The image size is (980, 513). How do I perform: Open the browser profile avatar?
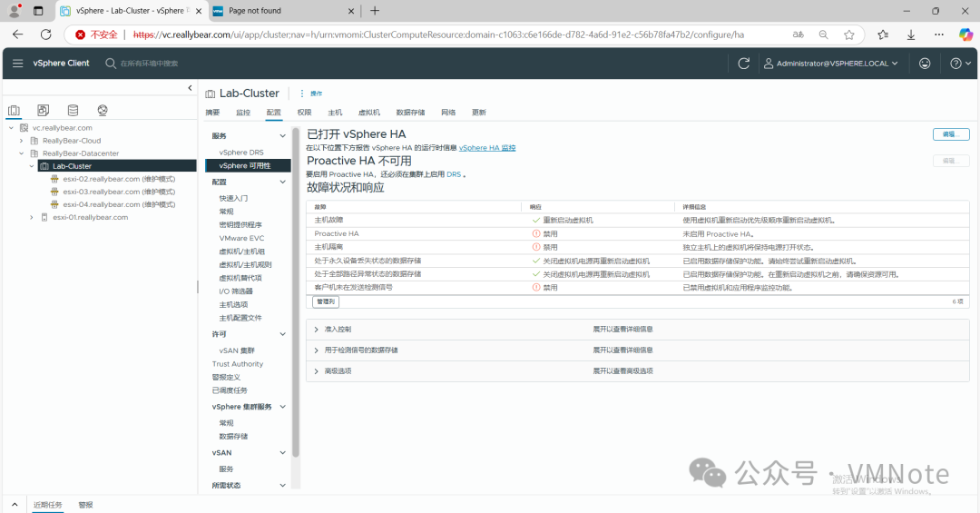point(15,11)
